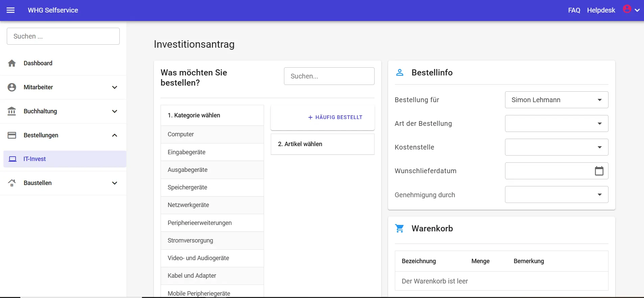
Task: Open the Helpdesk link
Action: (x=601, y=10)
